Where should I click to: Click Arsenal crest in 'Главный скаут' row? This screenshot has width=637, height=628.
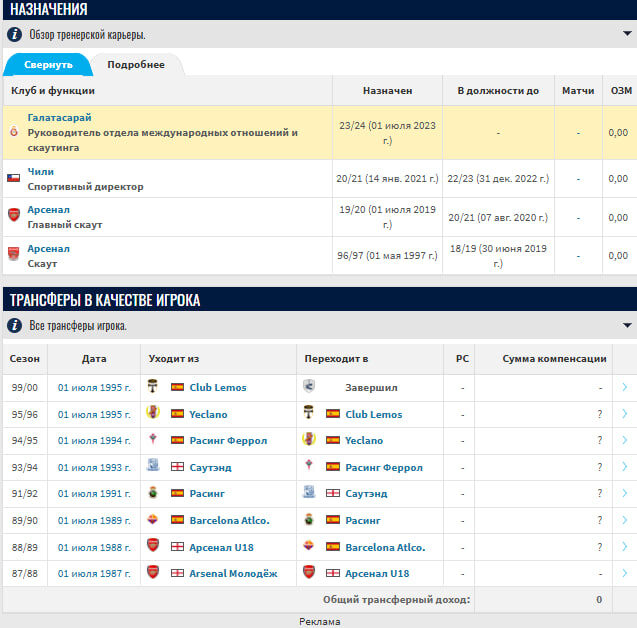pos(14,215)
